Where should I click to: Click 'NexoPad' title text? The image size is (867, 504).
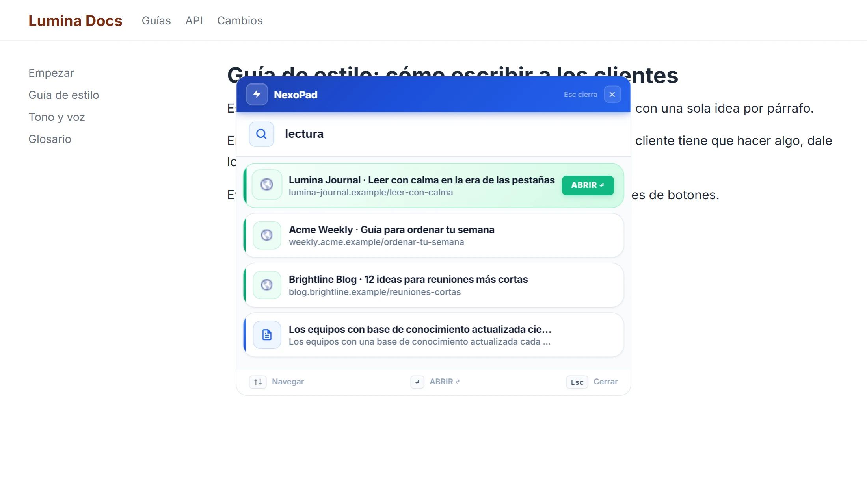(296, 95)
